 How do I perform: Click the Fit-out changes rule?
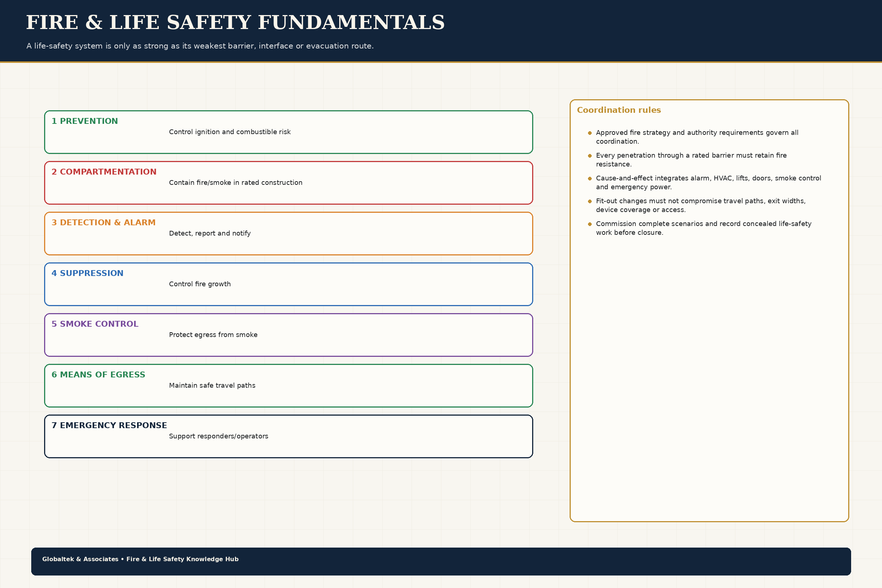click(x=700, y=205)
